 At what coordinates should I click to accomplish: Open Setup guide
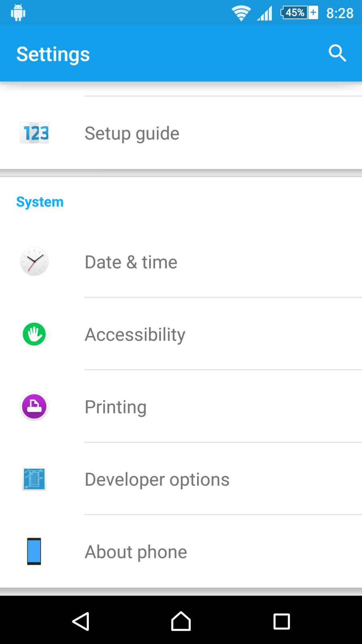coord(181,133)
